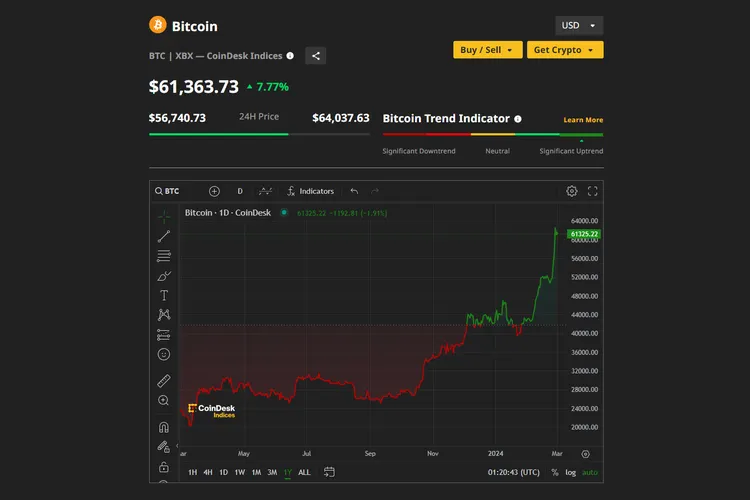Add a compare symbol with the plus icon
This screenshot has width=750, height=500.
point(214,191)
